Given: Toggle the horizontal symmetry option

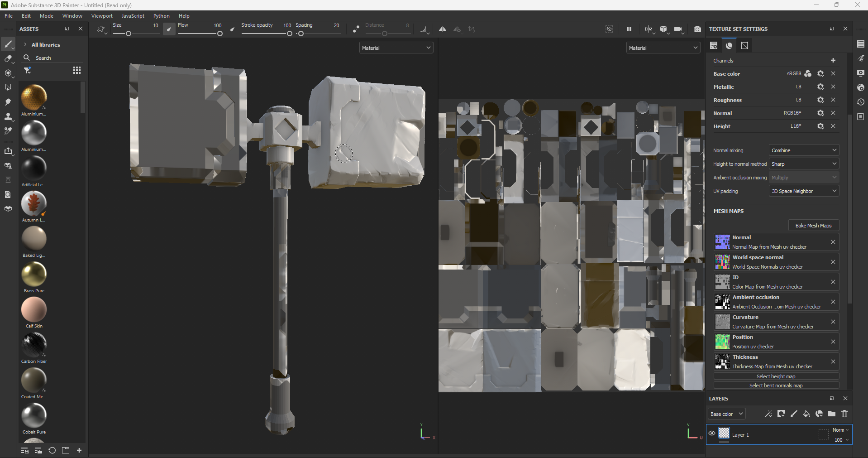Looking at the screenshot, I should 443,29.
